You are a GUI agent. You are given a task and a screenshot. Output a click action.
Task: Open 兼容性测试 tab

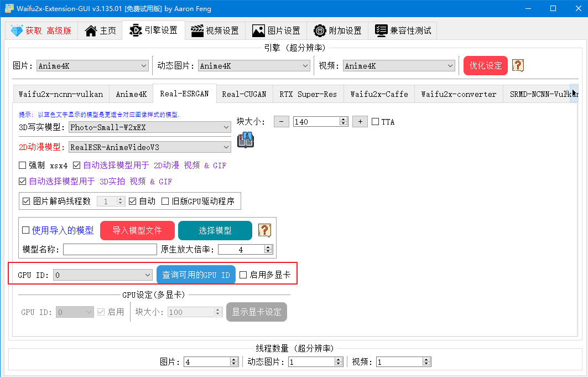[x=403, y=30]
